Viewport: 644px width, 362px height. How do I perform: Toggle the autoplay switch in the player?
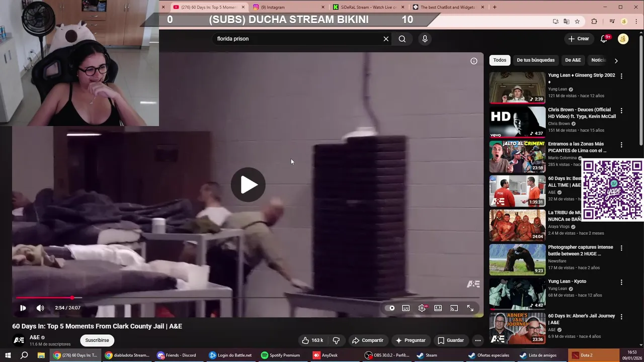tap(391, 308)
